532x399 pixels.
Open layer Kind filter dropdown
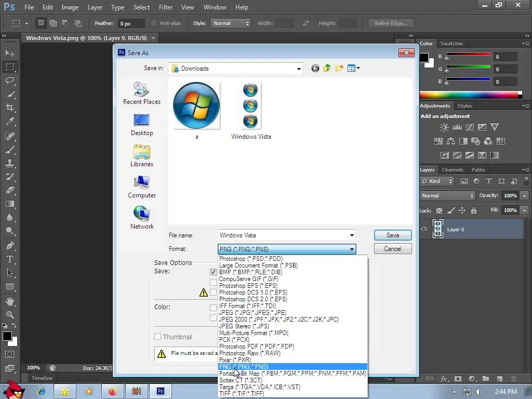click(x=437, y=181)
